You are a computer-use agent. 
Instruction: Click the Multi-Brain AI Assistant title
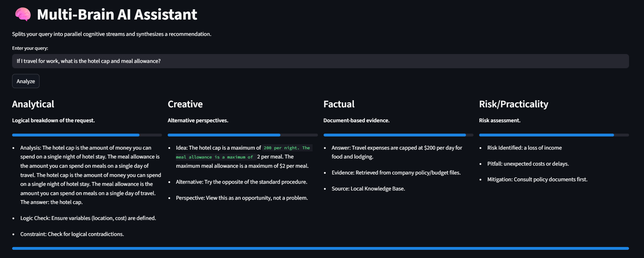click(x=117, y=15)
